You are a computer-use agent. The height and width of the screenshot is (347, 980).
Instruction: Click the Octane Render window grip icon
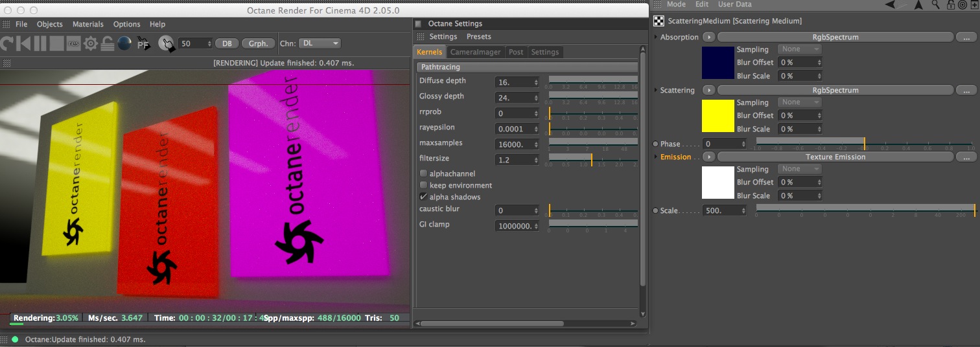[6, 24]
